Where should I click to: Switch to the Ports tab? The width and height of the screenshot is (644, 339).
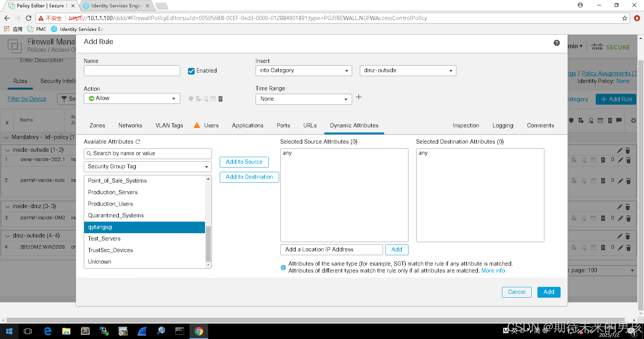point(283,125)
